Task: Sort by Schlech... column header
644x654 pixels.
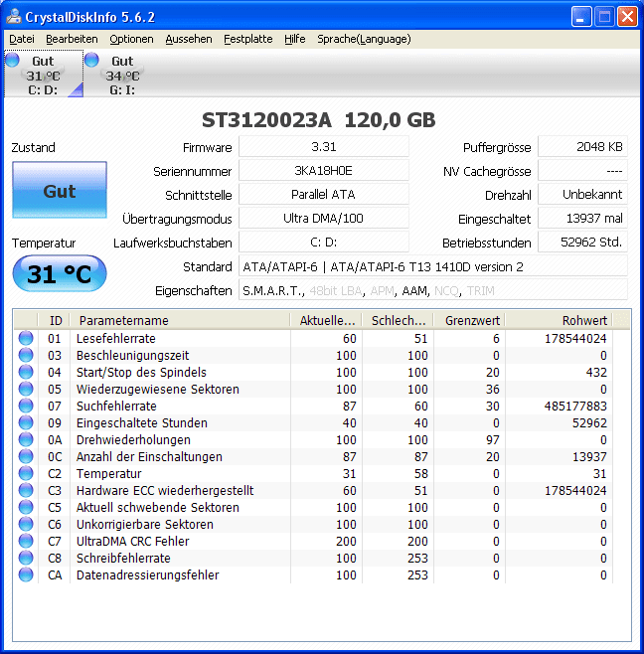Action: [398, 320]
